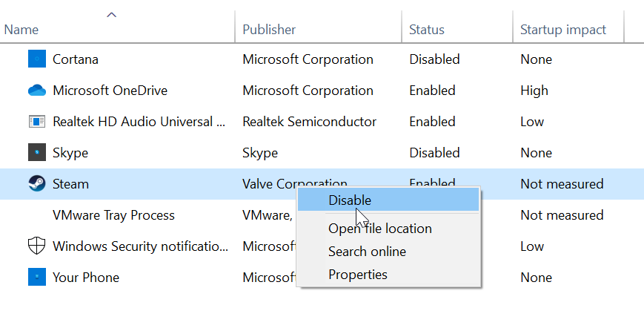Open Properties from the context menu

pyautogui.click(x=358, y=275)
